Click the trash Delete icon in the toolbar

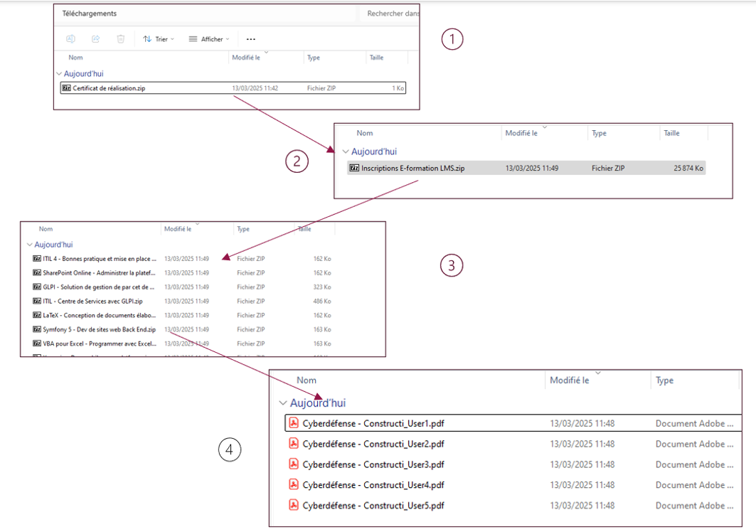(x=120, y=39)
